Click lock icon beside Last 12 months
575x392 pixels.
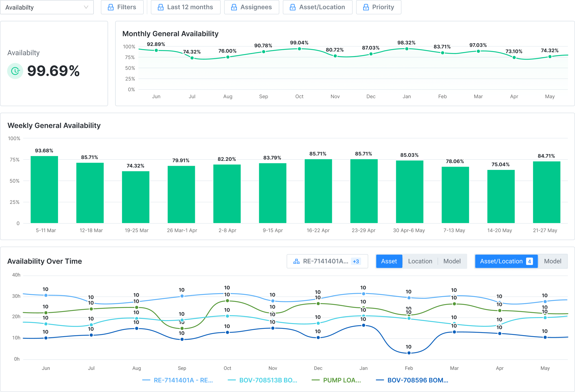(x=161, y=7)
